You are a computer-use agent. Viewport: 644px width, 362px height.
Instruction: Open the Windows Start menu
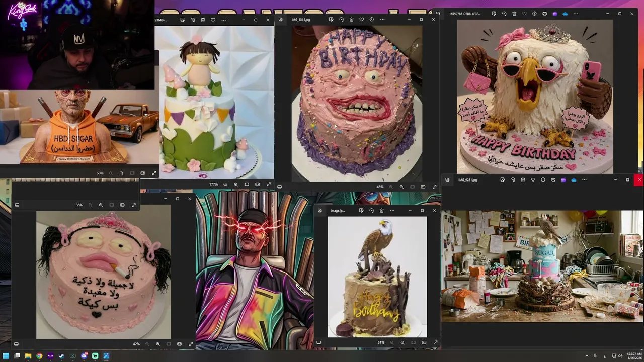6,356
